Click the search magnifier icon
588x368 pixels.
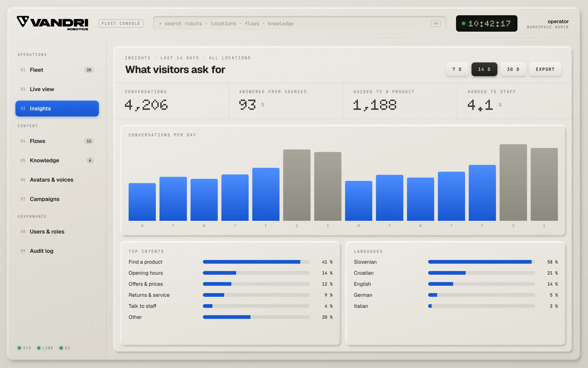(160, 24)
